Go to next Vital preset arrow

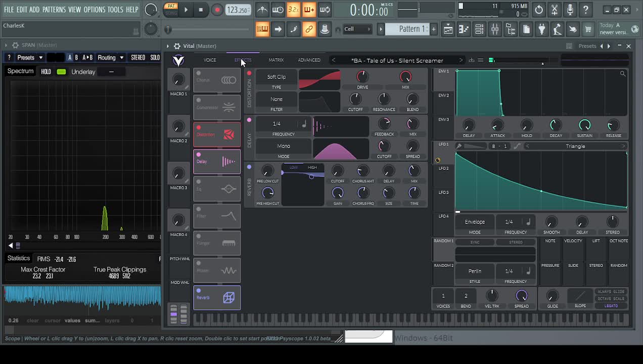[x=461, y=60]
